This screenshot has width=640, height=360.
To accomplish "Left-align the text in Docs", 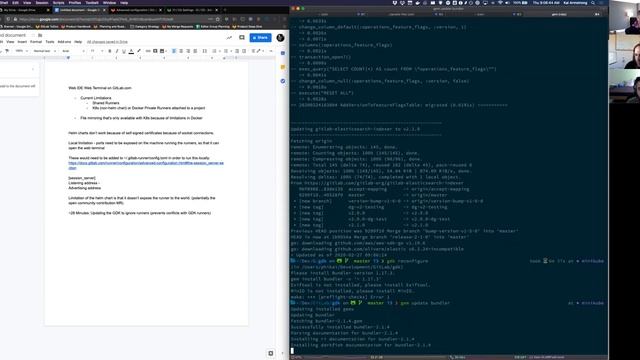I will (x=174, y=51).
